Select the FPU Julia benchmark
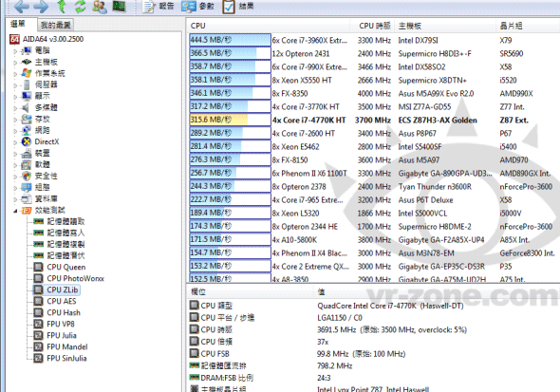560x392 pixels. [x=62, y=336]
